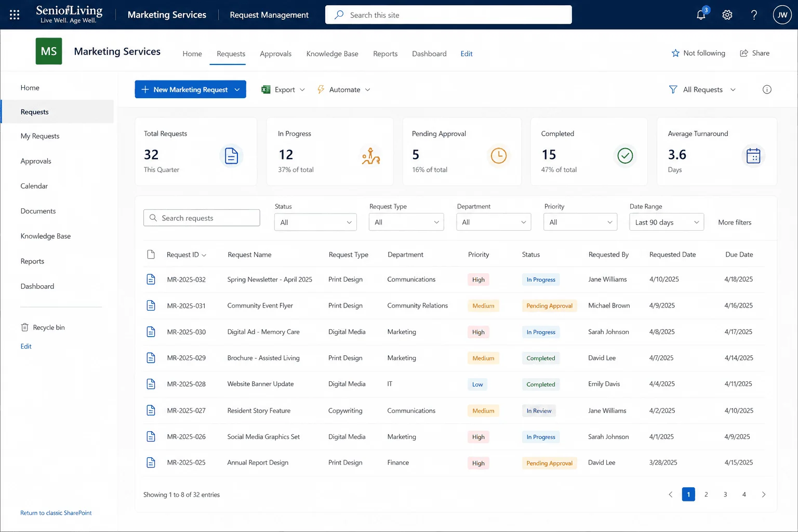Click More filters link
This screenshot has height=532, width=798.
coord(735,222)
